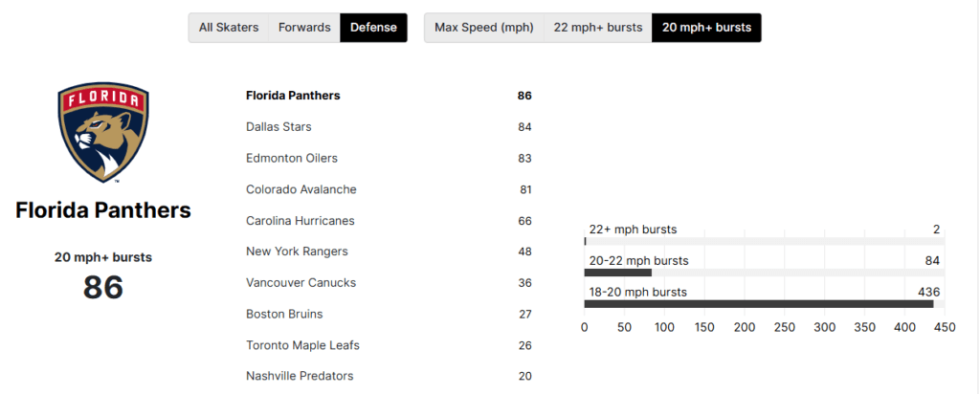This screenshot has width=980, height=394.
Task: Click Colorado Avalanche in the list
Action: 301,189
